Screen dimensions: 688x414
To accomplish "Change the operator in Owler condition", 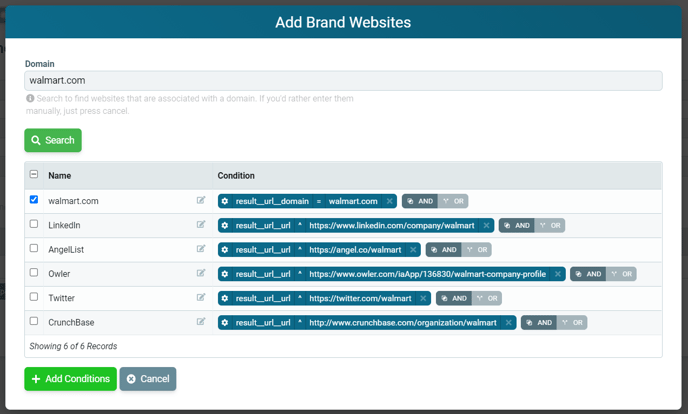I will (300, 274).
